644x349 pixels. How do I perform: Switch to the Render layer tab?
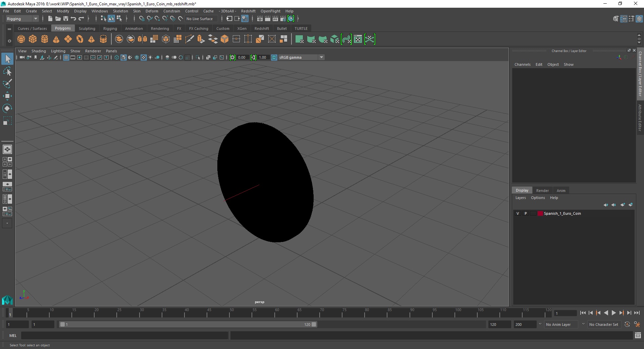[x=542, y=191]
